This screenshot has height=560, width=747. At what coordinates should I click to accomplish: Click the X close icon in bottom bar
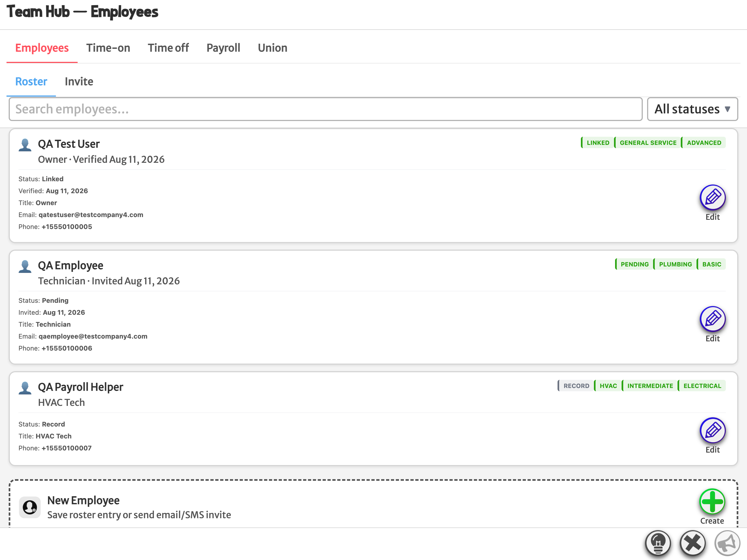(692, 543)
